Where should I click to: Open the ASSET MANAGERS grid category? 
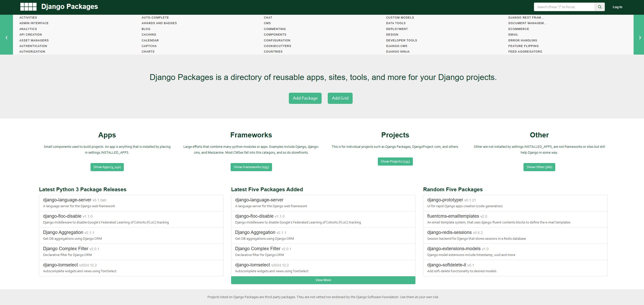coord(34,40)
